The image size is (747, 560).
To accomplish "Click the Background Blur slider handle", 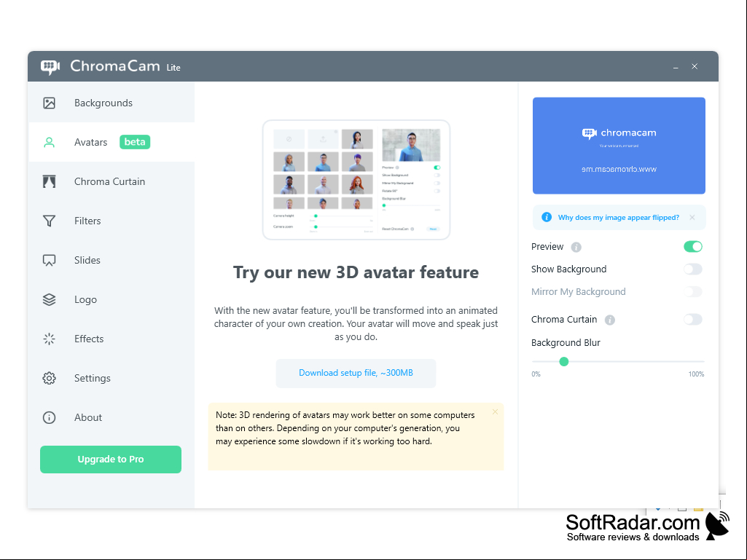I will (564, 362).
